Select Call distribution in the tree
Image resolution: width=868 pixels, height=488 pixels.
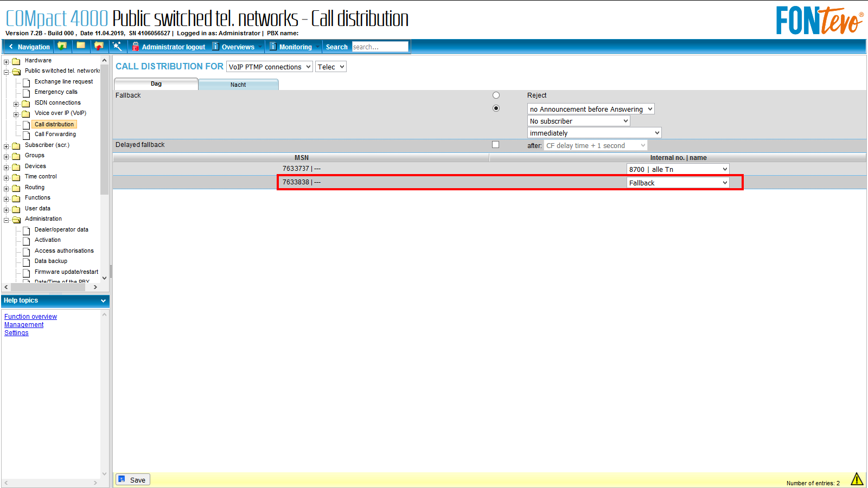click(54, 124)
